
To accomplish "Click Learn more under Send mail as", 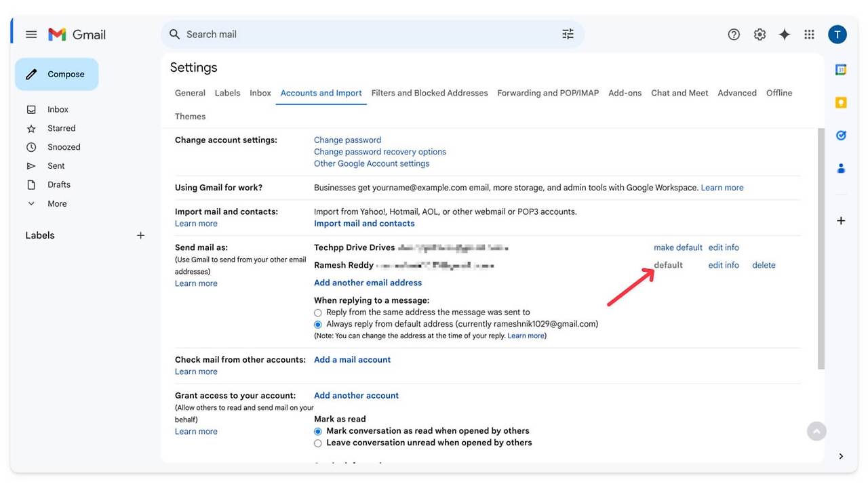I will pos(196,283).
